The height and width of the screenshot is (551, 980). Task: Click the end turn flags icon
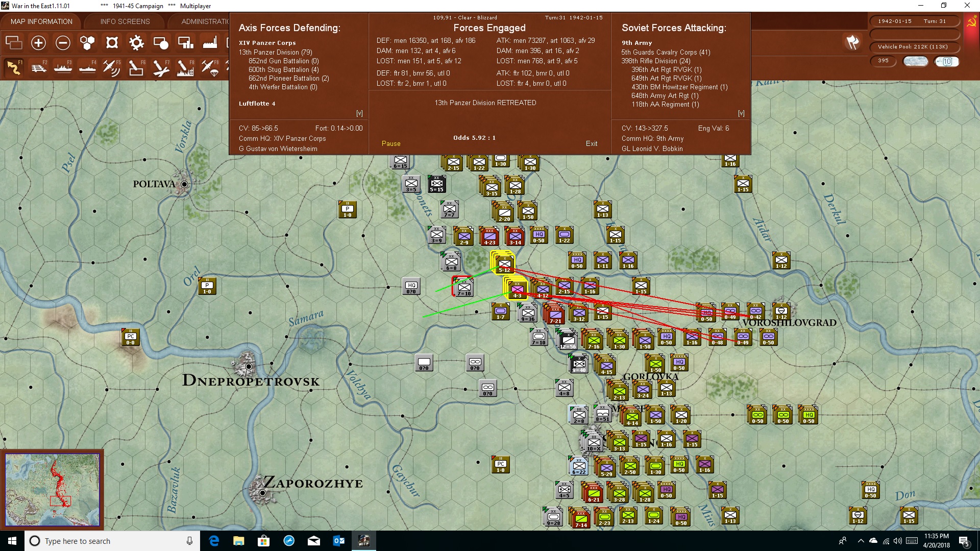tap(852, 42)
